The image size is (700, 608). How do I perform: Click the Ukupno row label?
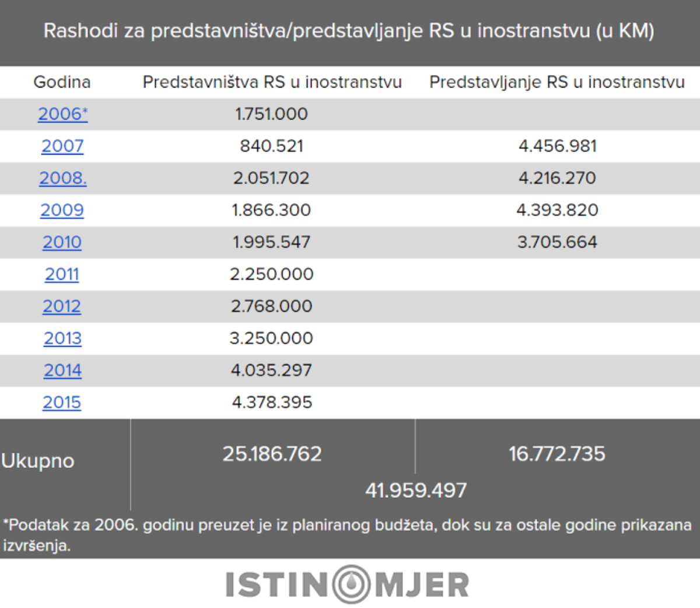(38, 461)
